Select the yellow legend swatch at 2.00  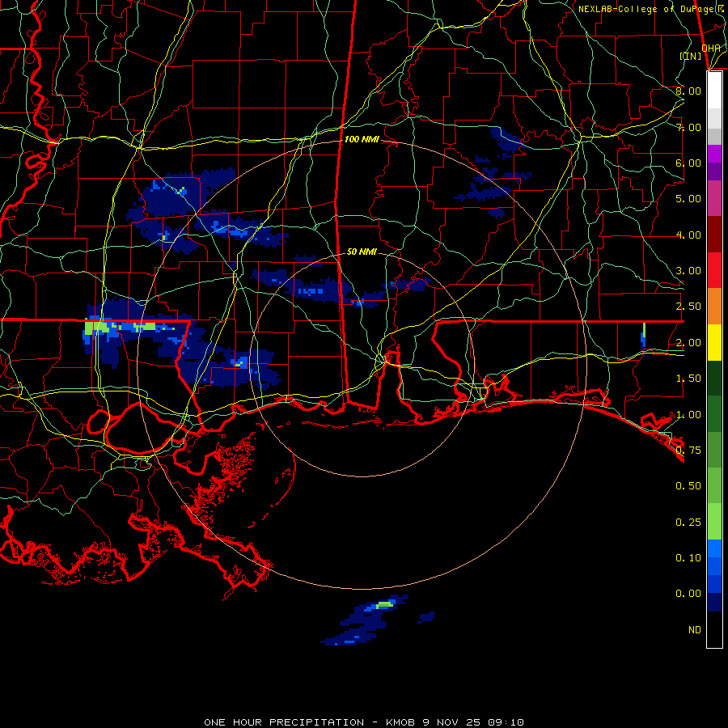click(x=714, y=342)
